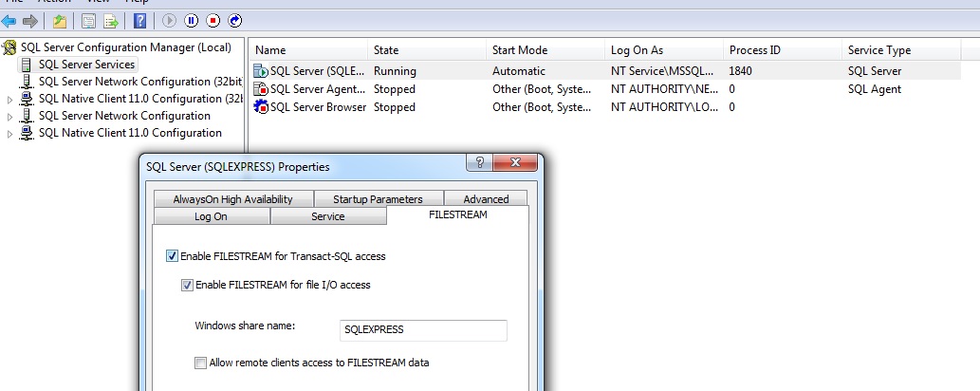
Task: Select the FILESTREAM tab
Action: [x=458, y=214]
